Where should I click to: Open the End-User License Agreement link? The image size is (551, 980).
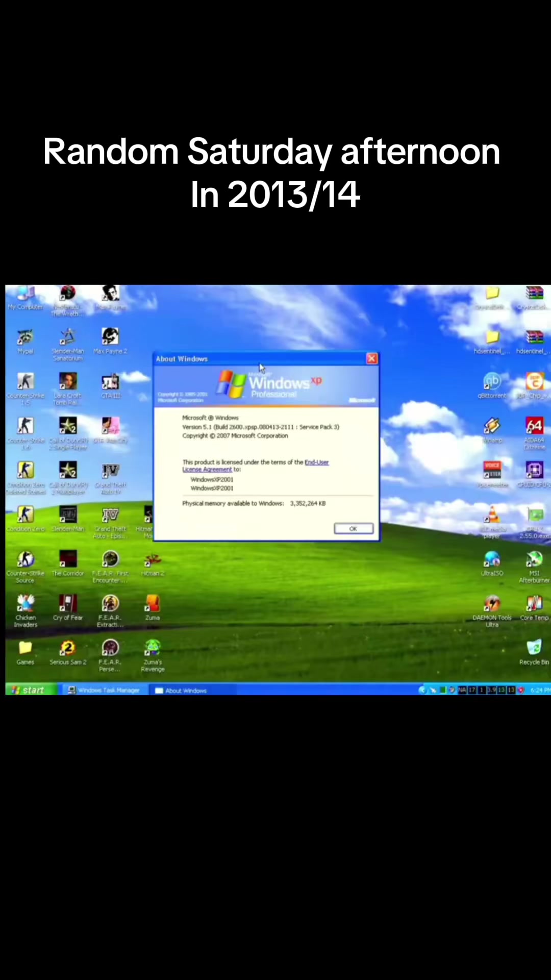(256, 465)
